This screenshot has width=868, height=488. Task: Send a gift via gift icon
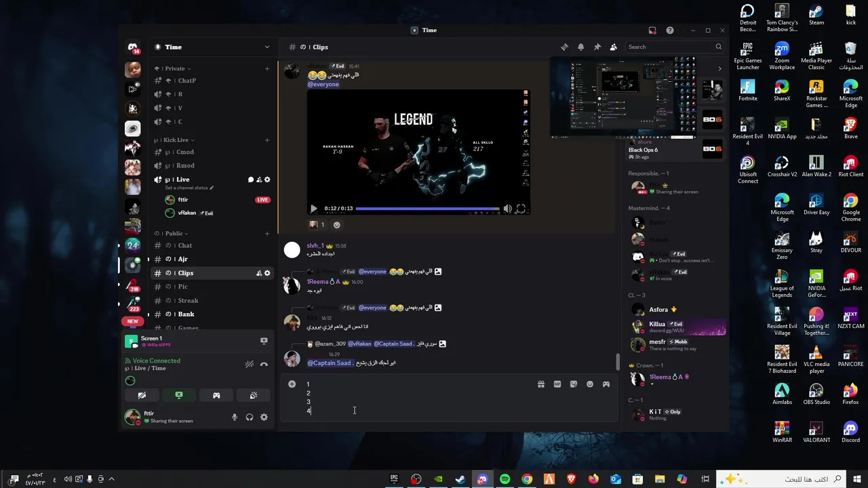[541, 384]
